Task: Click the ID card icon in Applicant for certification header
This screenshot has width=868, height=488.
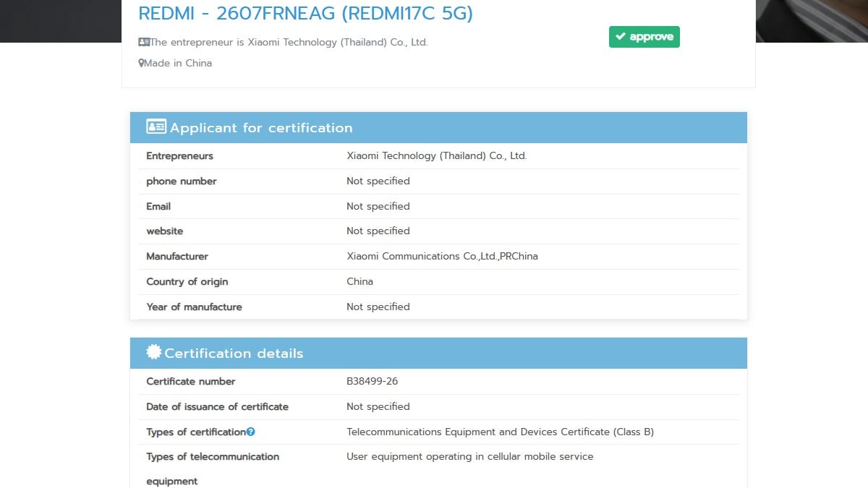Action: 156,127
